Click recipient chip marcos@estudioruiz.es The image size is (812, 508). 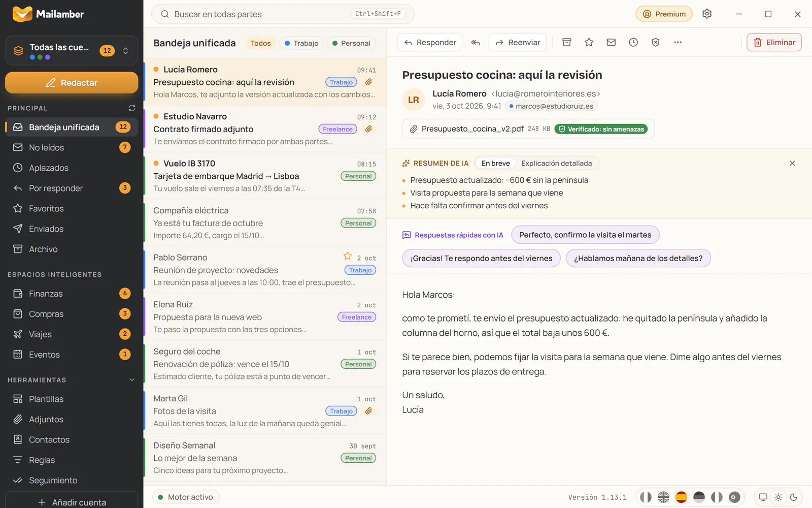click(x=551, y=106)
